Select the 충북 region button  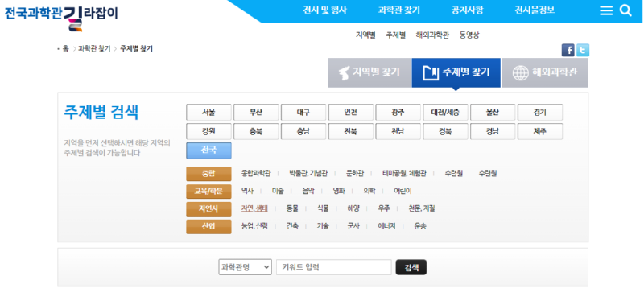click(256, 131)
